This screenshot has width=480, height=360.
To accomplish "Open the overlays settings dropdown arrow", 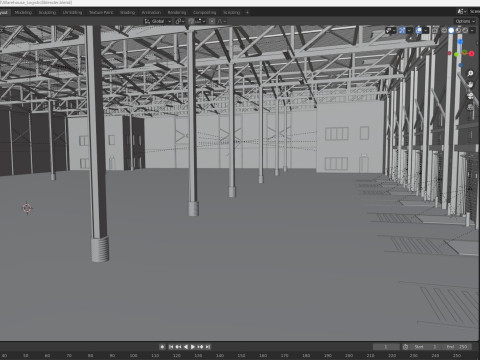I will (x=426, y=30).
